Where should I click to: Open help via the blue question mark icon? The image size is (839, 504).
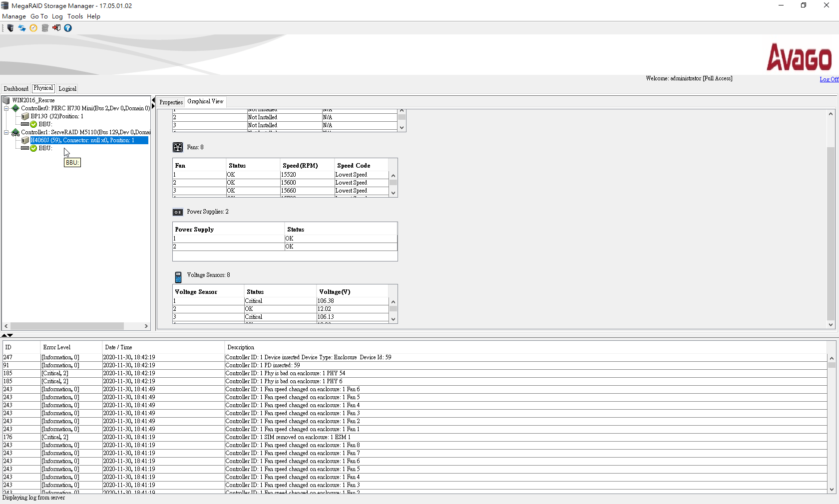[x=68, y=28]
